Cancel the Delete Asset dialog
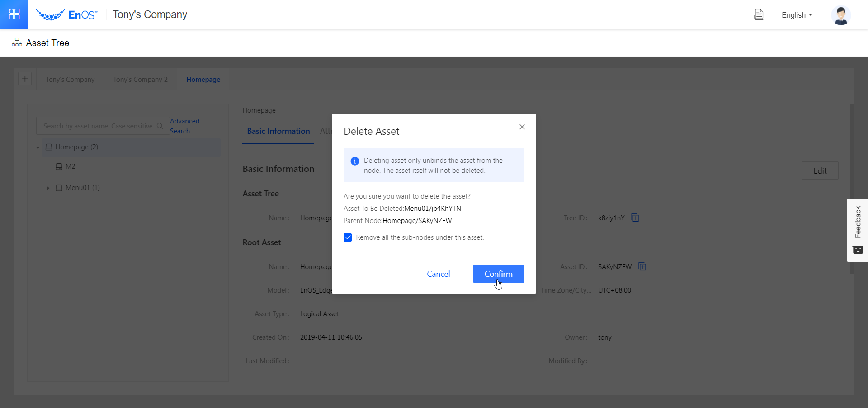The width and height of the screenshot is (868, 408). tap(439, 274)
